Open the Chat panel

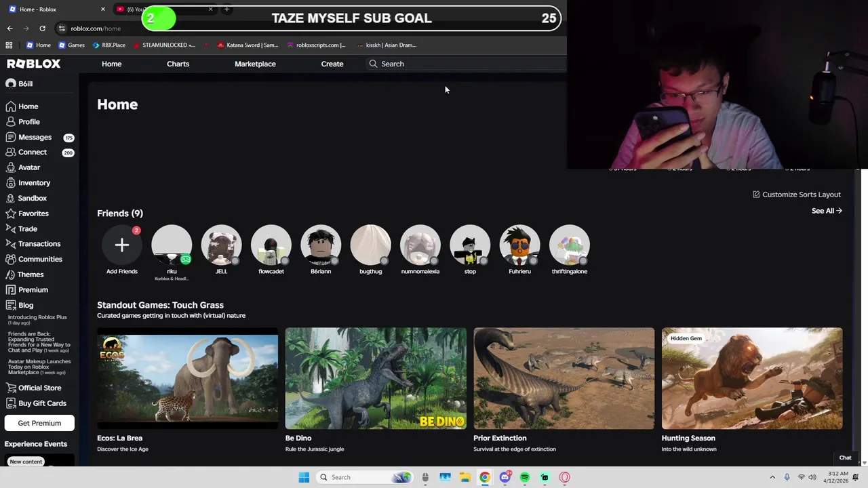pos(845,457)
